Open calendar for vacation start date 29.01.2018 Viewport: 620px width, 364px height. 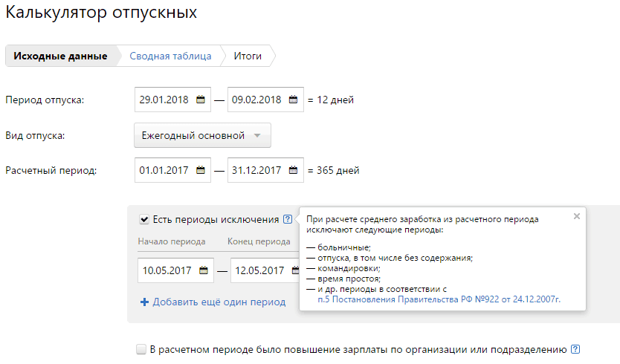(200, 100)
